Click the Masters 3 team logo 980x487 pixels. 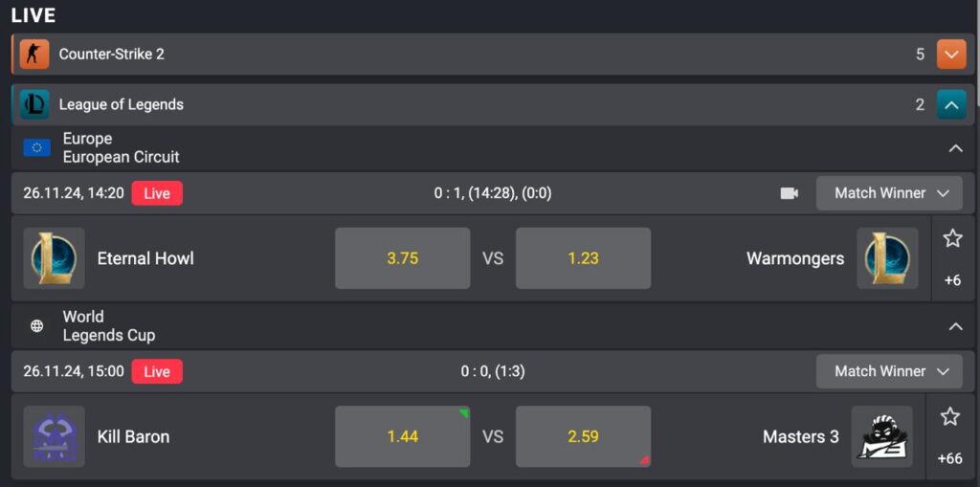click(881, 436)
